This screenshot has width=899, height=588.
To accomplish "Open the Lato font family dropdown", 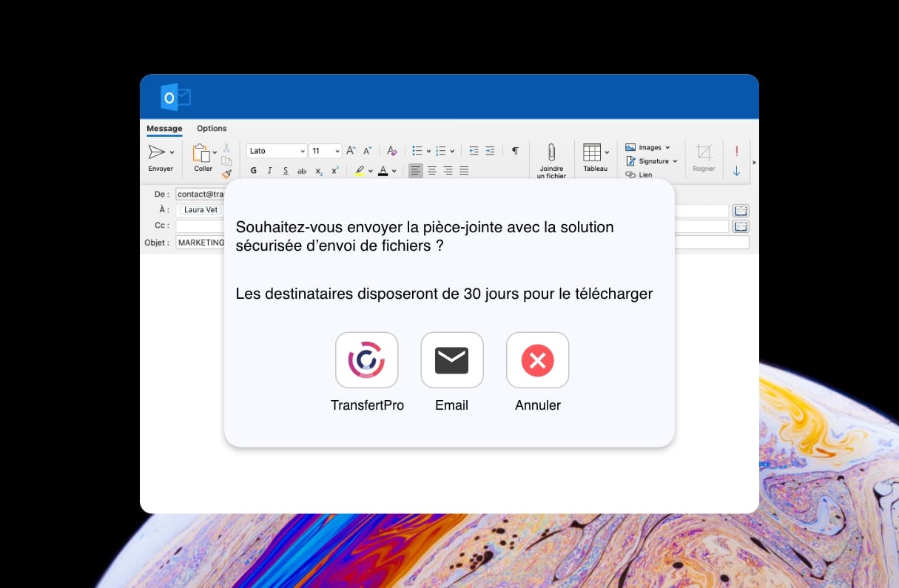I will click(276, 150).
